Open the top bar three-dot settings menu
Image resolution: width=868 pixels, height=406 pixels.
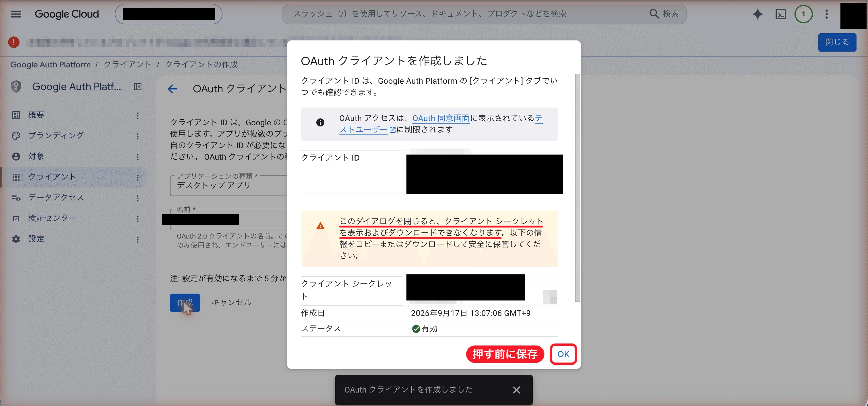[826, 14]
